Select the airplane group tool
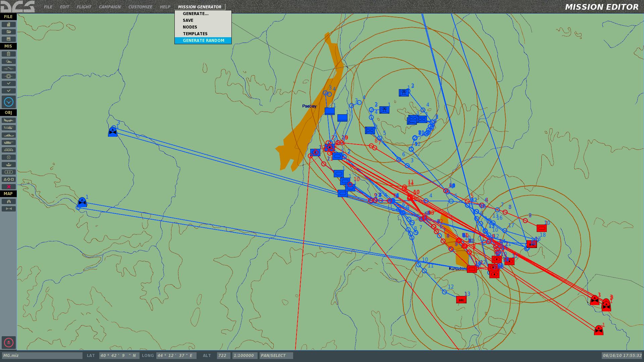 9,120
